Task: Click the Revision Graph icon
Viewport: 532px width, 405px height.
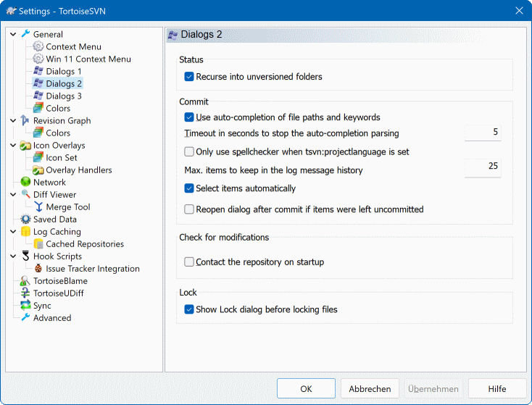Action: pos(25,120)
